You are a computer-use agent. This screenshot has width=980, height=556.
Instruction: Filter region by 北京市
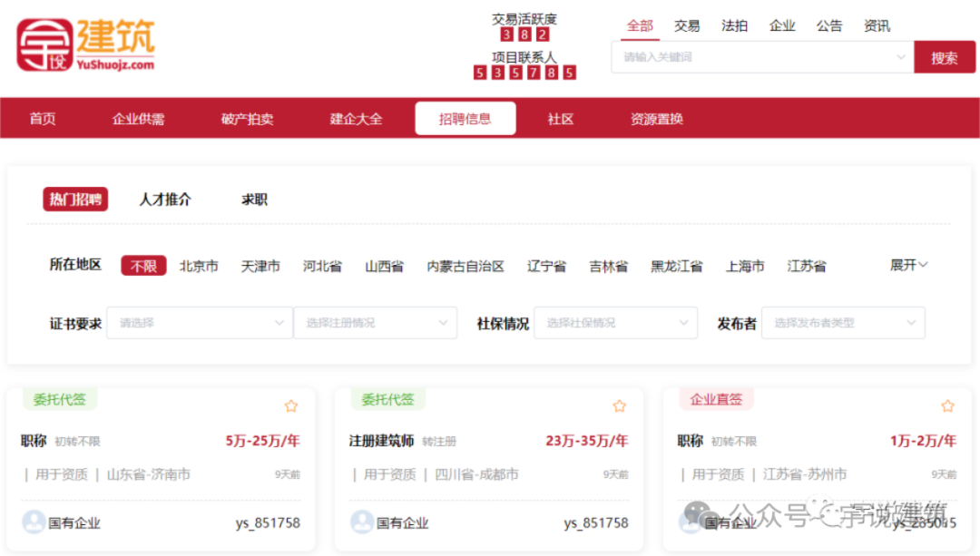199,266
